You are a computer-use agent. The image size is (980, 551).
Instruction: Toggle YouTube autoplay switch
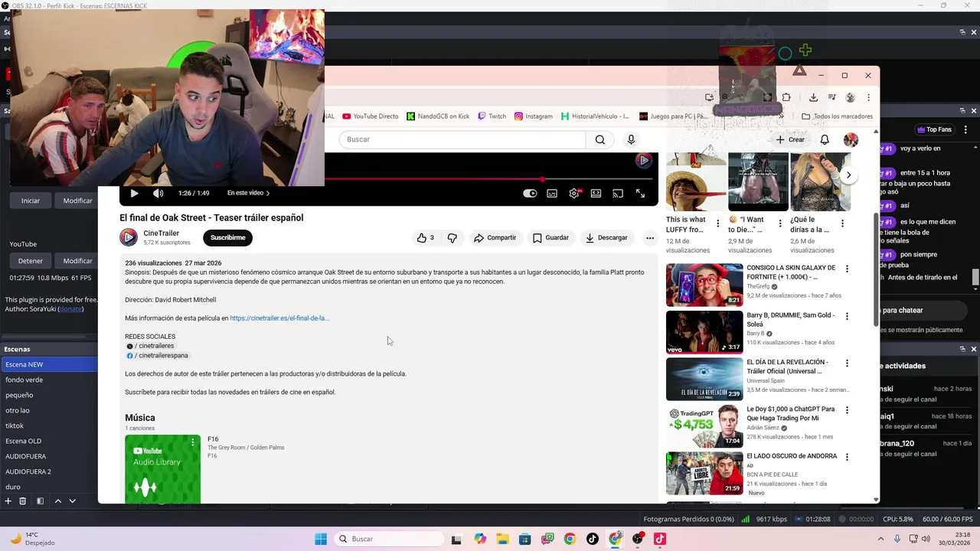point(530,194)
